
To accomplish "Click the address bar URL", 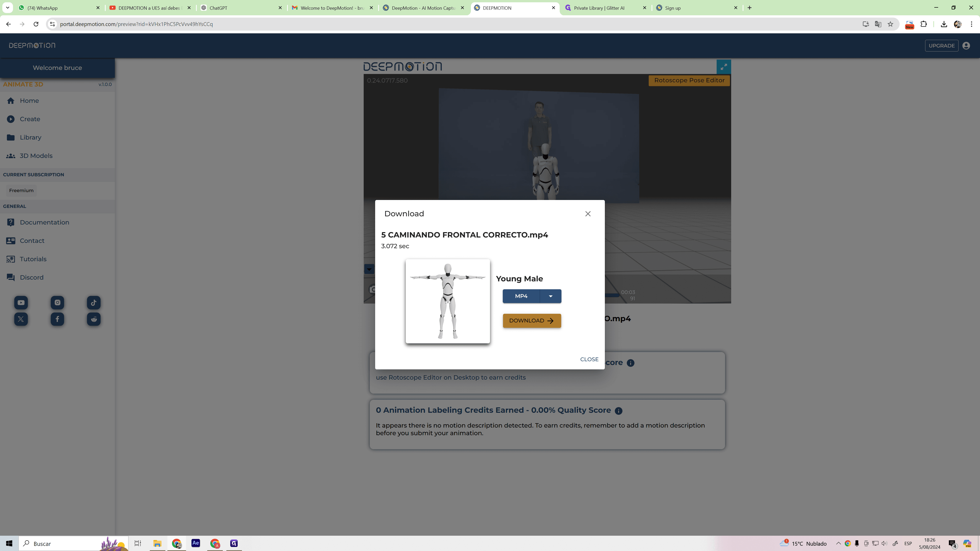I will point(136,24).
